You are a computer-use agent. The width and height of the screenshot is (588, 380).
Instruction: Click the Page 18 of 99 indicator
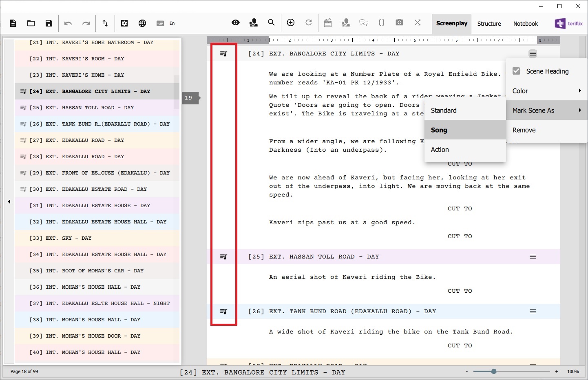point(24,371)
